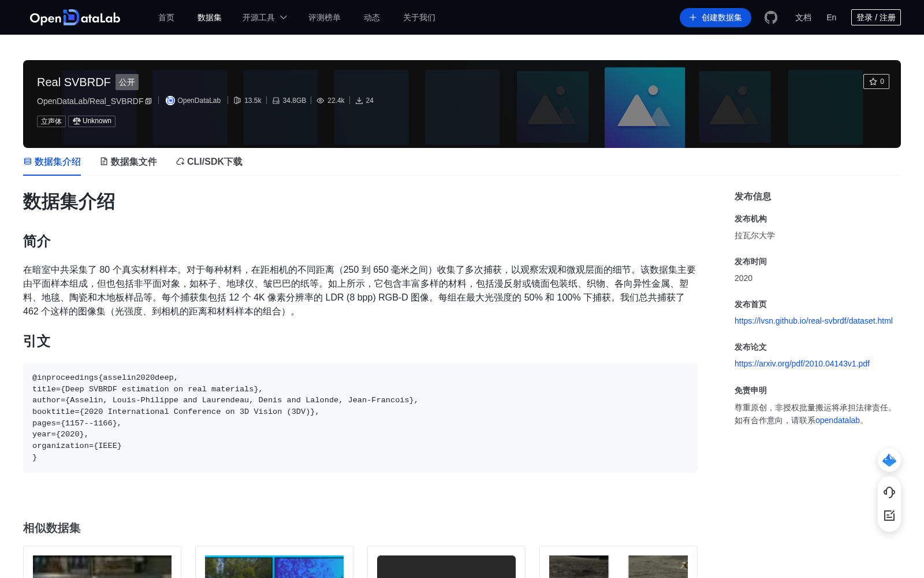The width and height of the screenshot is (924, 578).
Task: Click the OpenDataLab logo
Action: (75, 17)
